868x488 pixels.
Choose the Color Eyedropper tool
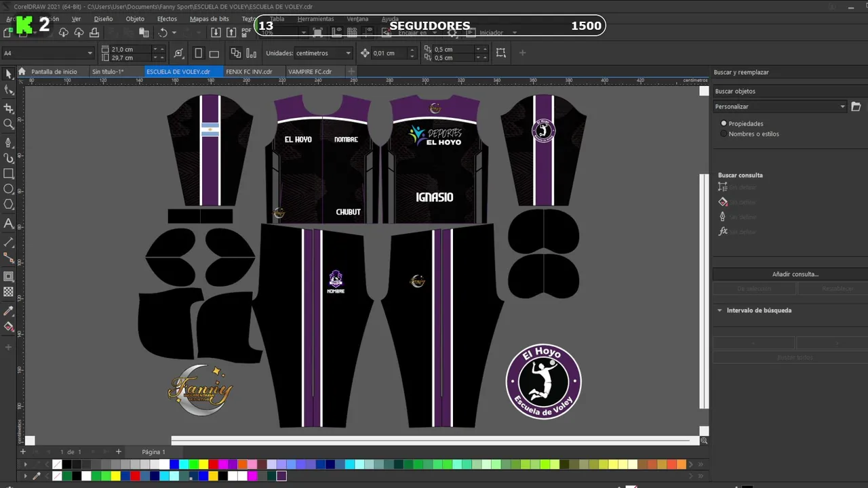8,310
